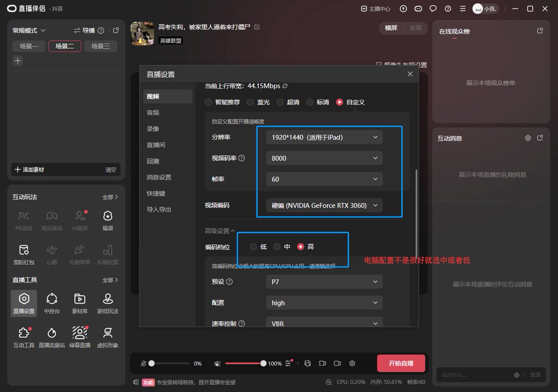Open the 常规模式 mode dropdown
This screenshot has height=392, width=558.
(x=29, y=30)
